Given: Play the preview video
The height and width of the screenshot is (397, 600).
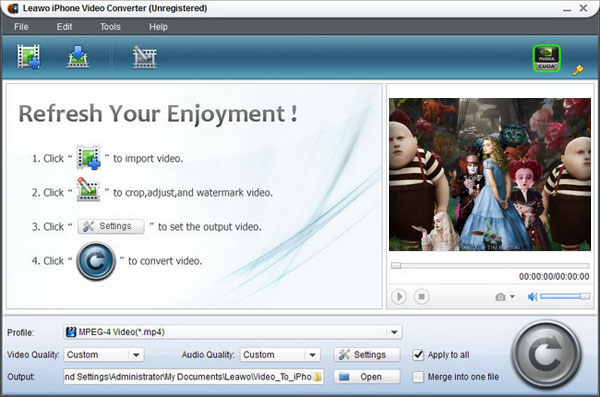Looking at the screenshot, I should click(x=399, y=296).
